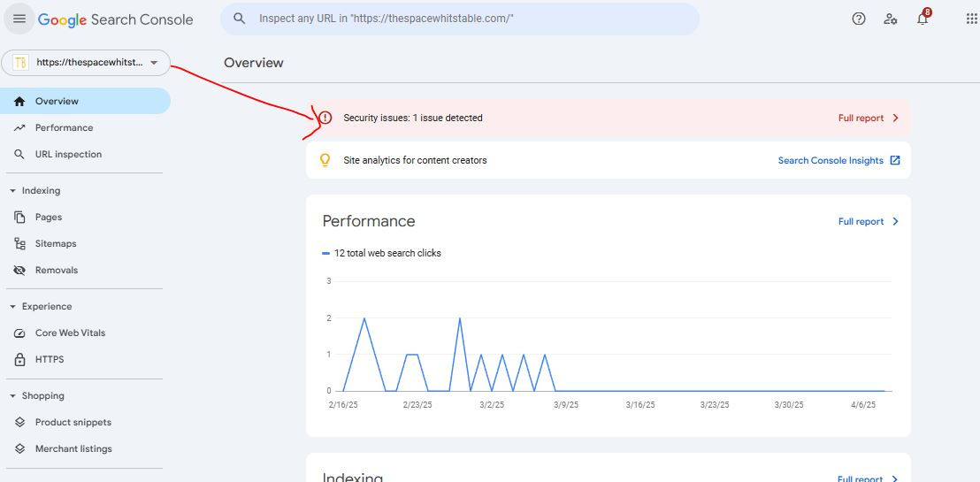Open the Google apps grid icon
The height and width of the screenshot is (482, 980).
(972, 19)
